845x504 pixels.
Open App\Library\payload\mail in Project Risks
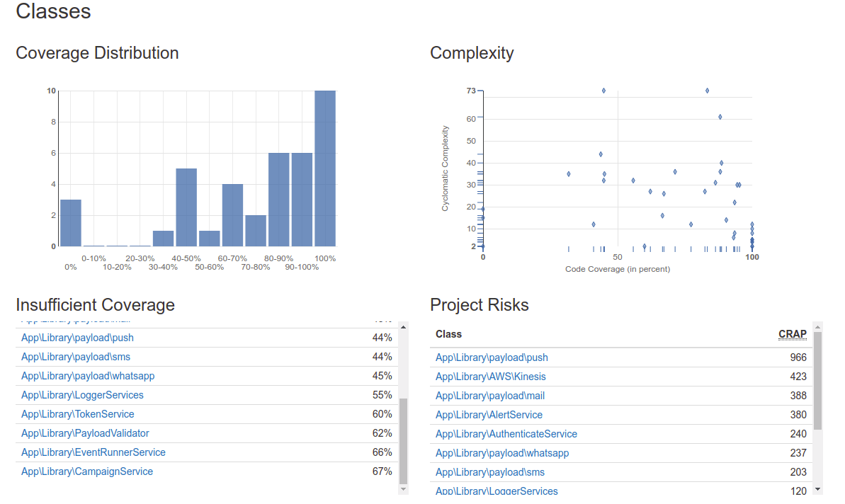click(490, 396)
